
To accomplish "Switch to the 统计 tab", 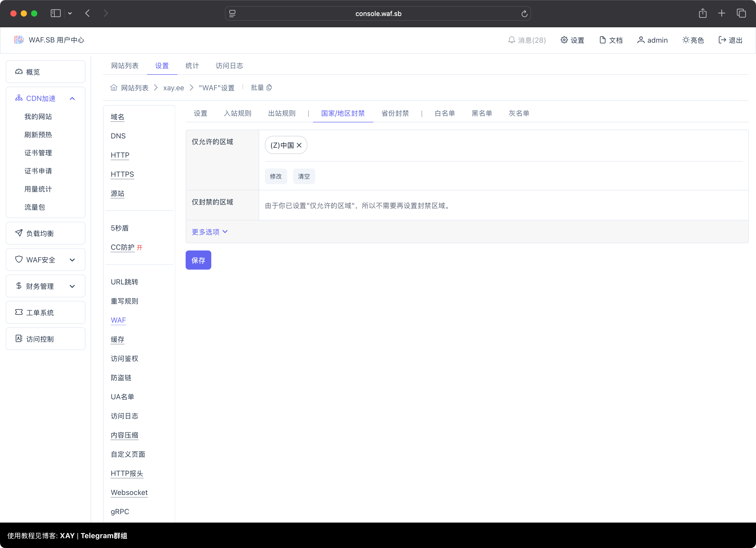I will [x=192, y=66].
